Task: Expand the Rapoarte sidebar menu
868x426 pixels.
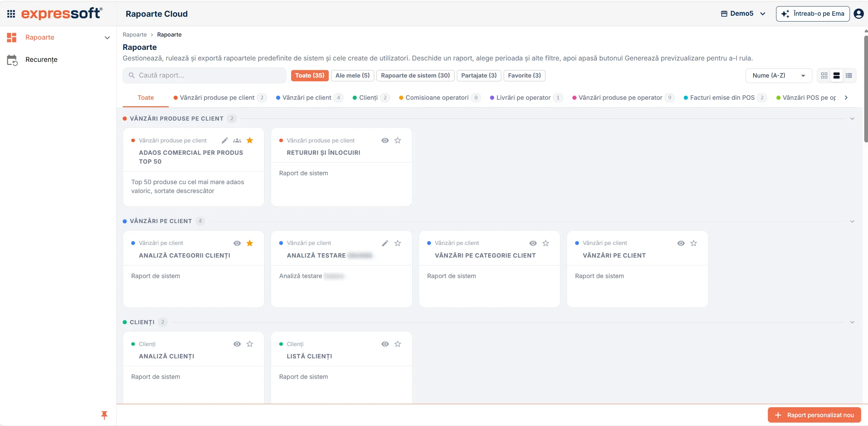Action: (58, 37)
